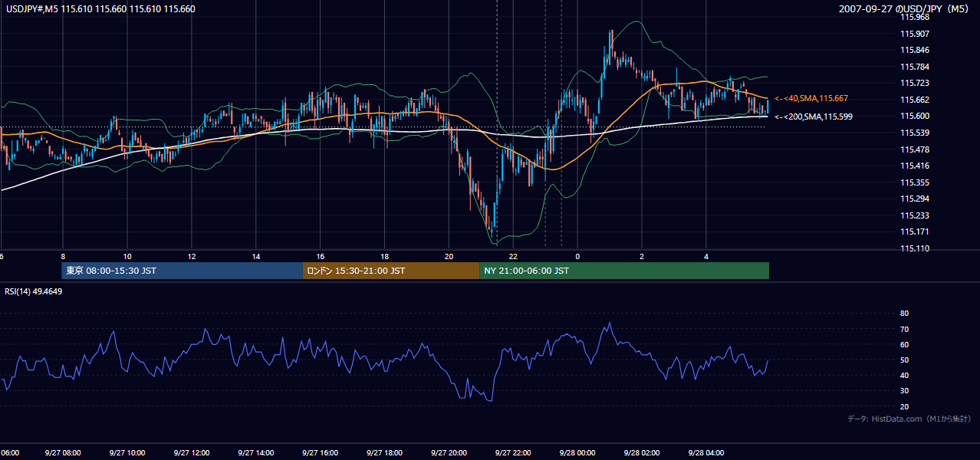Click the 115.846 price axis label

(x=914, y=50)
